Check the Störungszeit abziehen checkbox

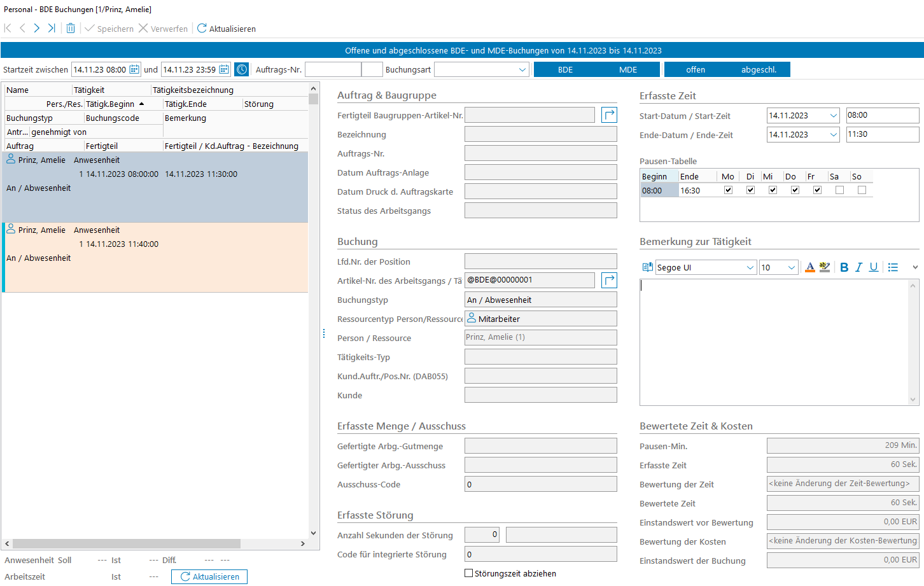[x=469, y=573]
